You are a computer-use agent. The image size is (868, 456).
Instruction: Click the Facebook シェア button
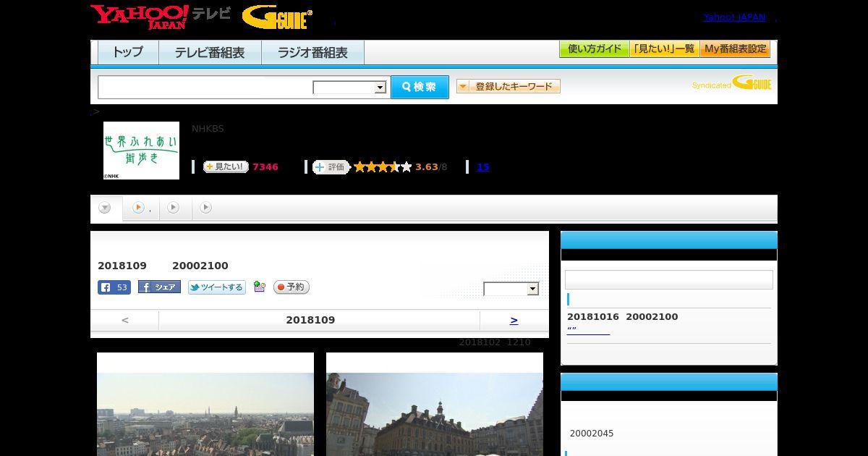click(159, 287)
